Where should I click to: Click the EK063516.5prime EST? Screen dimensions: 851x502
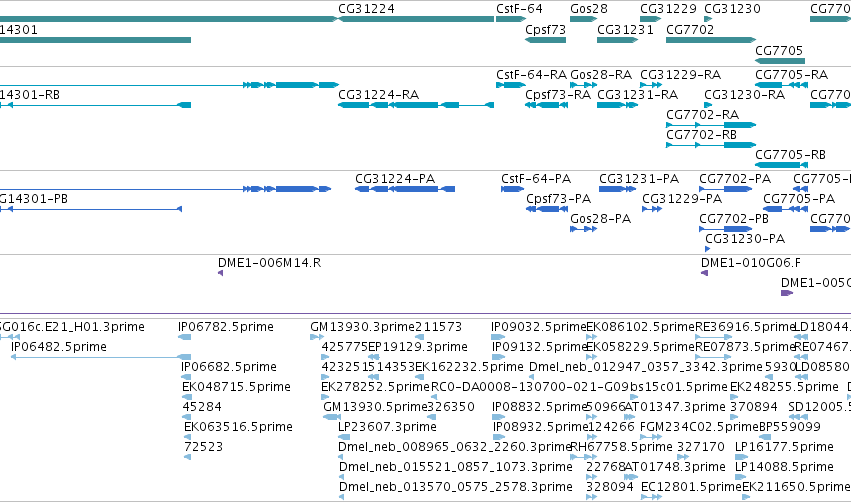click(187, 437)
